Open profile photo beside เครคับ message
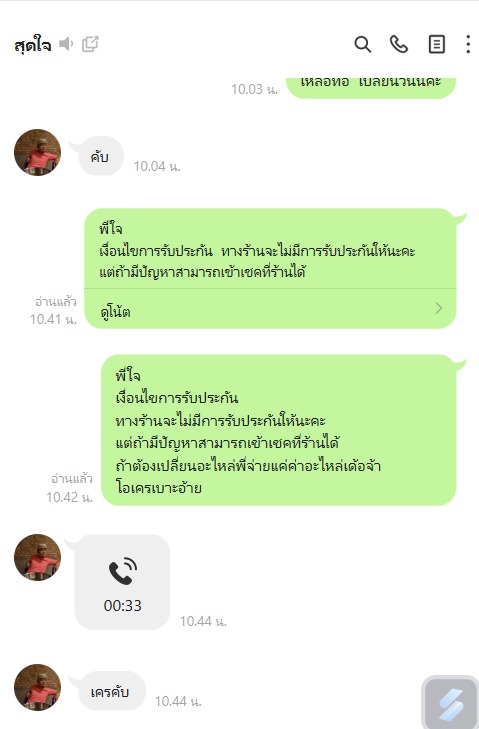Image resolution: width=479 pixels, height=729 pixels. coord(37,687)
